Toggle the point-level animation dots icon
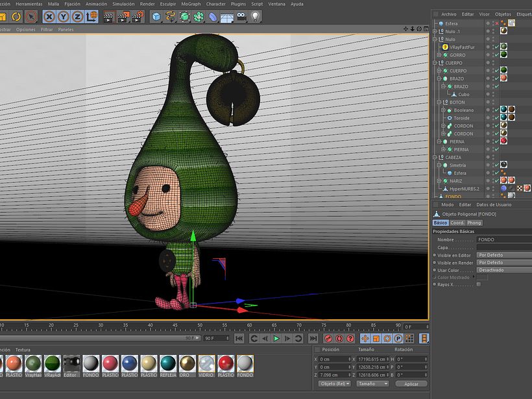Screen dimensions: 532x399 click(409, 338)
